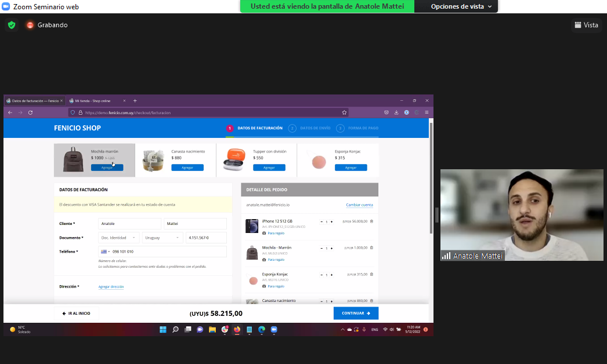
Task: Open Windows Start menu on the taskbar
Action: 162,329
